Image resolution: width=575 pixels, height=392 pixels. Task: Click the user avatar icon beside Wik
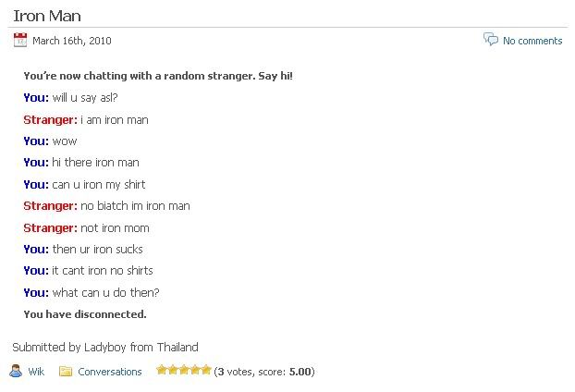pos(16,371)
